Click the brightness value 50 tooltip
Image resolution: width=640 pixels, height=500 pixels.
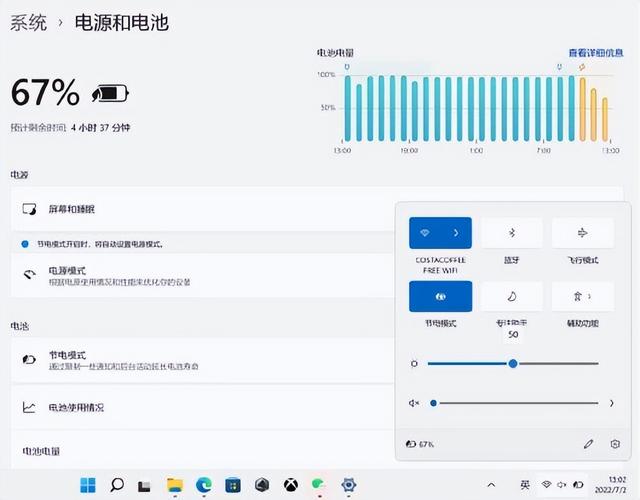513,335
